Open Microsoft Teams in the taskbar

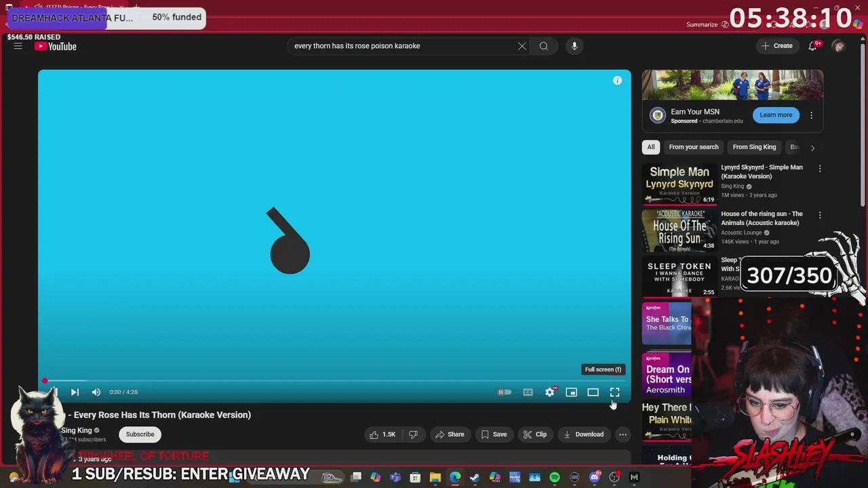click(x=395, y=477)
